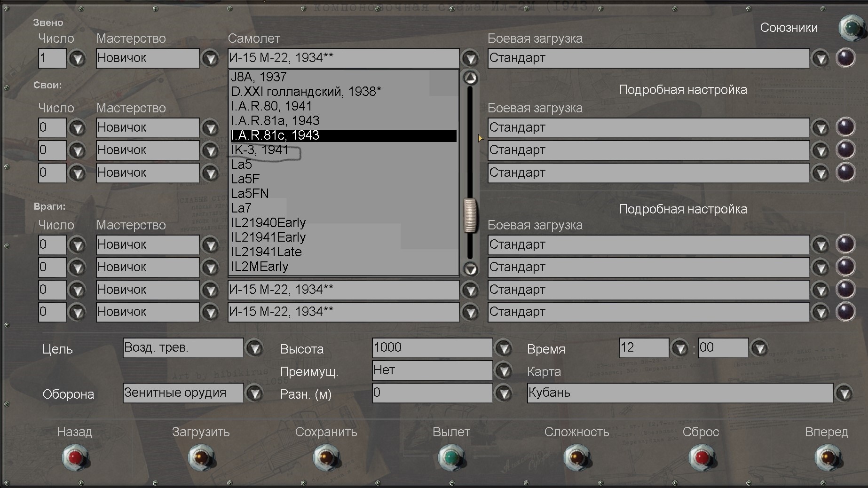
Task: Open the Разн. (м) dropdown arrow
Action: [504, 393]
